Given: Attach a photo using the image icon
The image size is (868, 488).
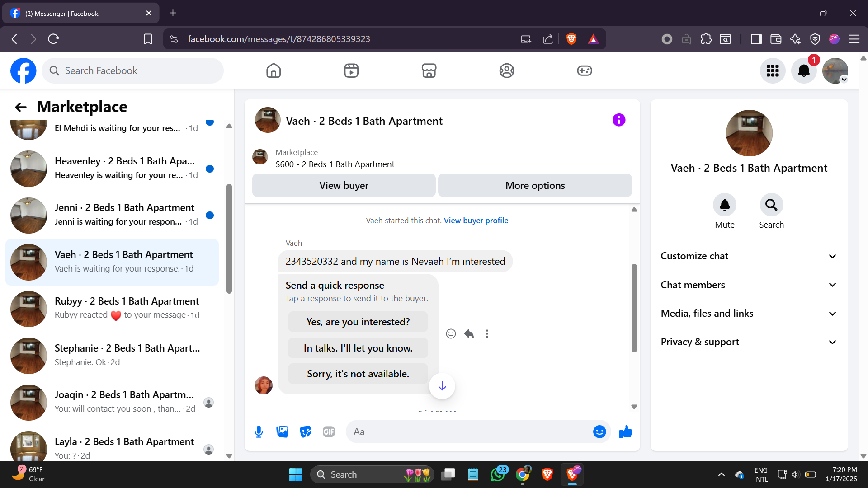Looking at the screenshot, I should (x=282, y=432).
